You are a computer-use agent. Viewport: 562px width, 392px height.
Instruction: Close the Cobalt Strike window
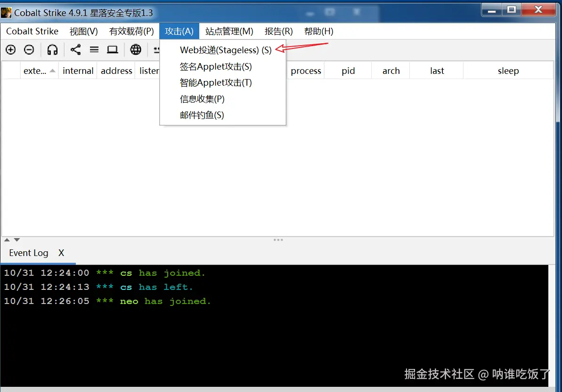538,10
